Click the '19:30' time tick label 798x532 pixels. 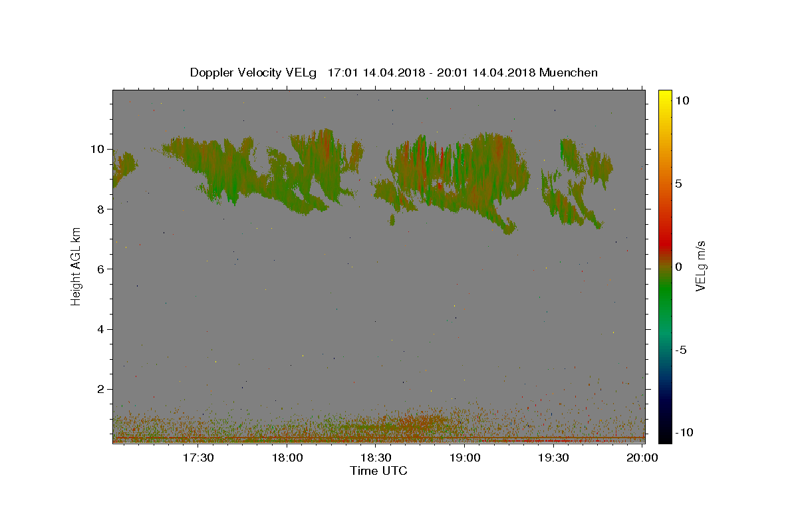coord(554,458)
